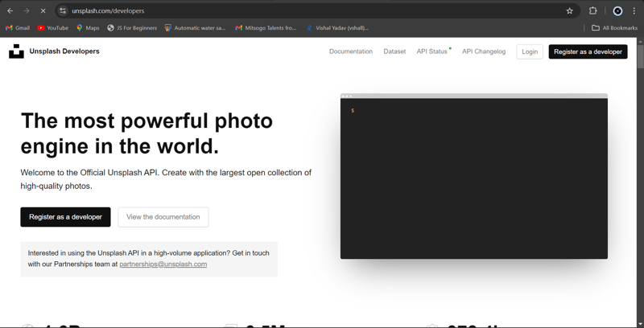Screen dimensions: 644x328
Task: Click hero Register as a developer button
Action: click(x=65, y=217)
